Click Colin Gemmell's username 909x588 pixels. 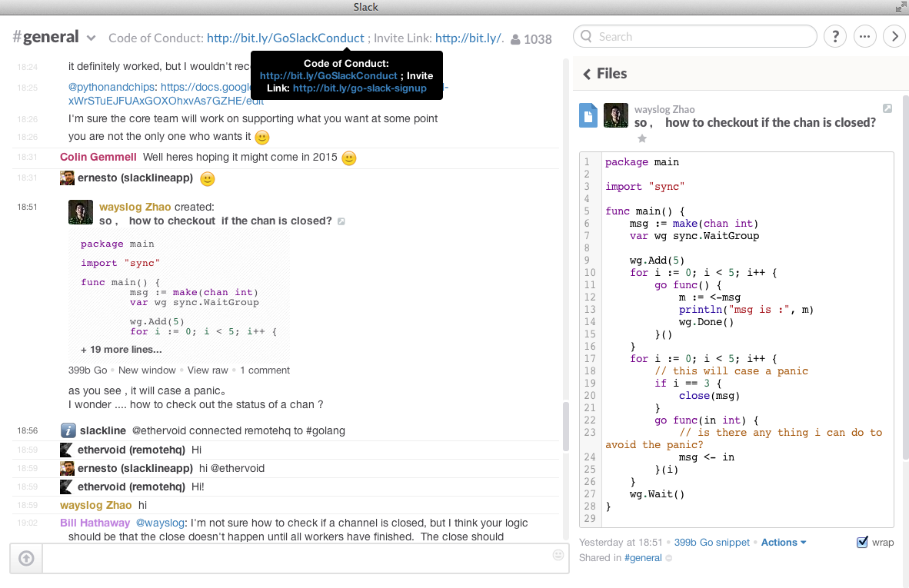click(x=98, y=157)
